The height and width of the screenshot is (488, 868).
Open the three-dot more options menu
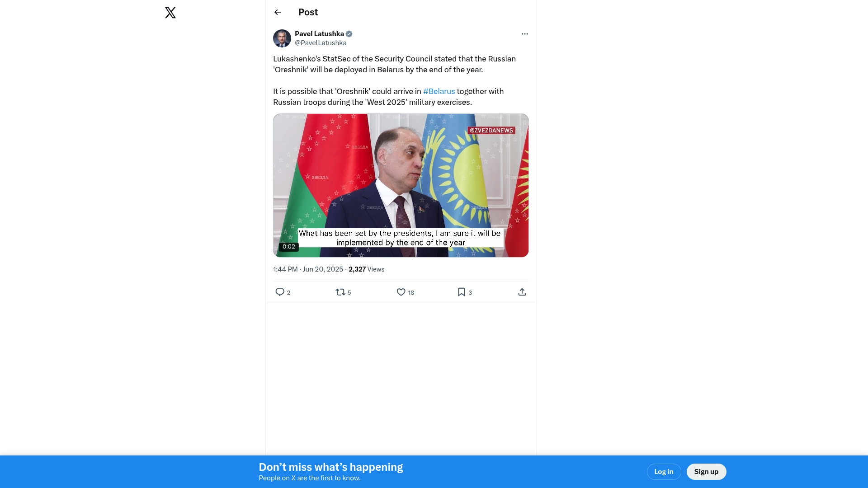(524, 34)
